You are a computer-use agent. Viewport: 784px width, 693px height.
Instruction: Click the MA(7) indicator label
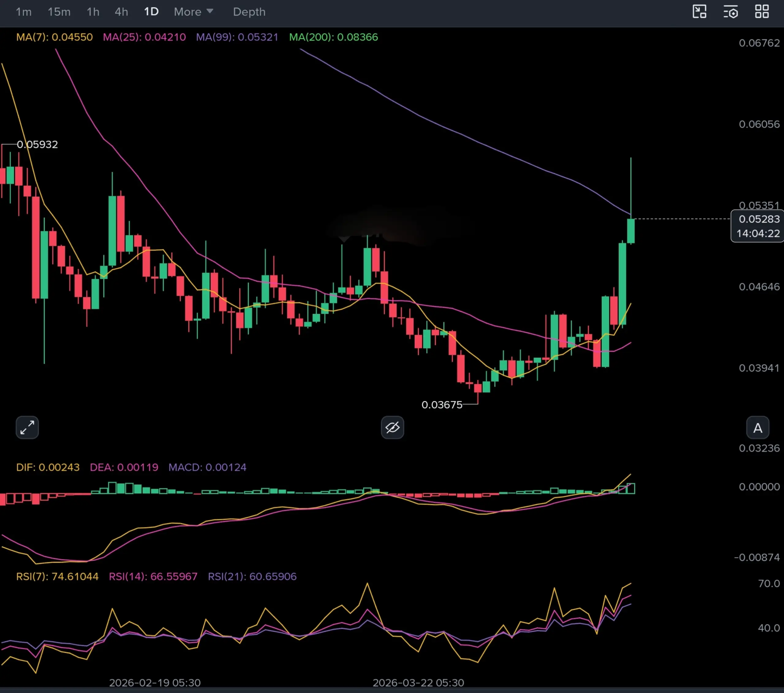pos(55,37)
